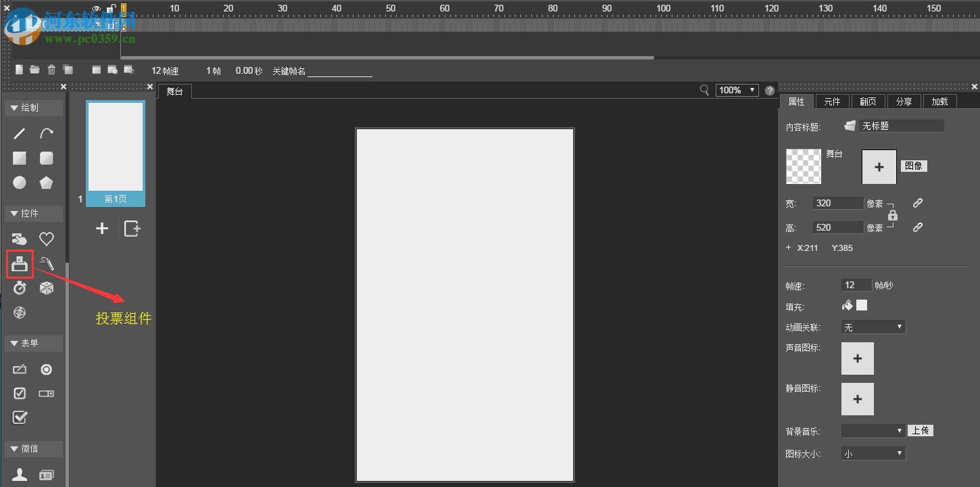Select the dice component in 控件 panel

[x=45, y=288]
